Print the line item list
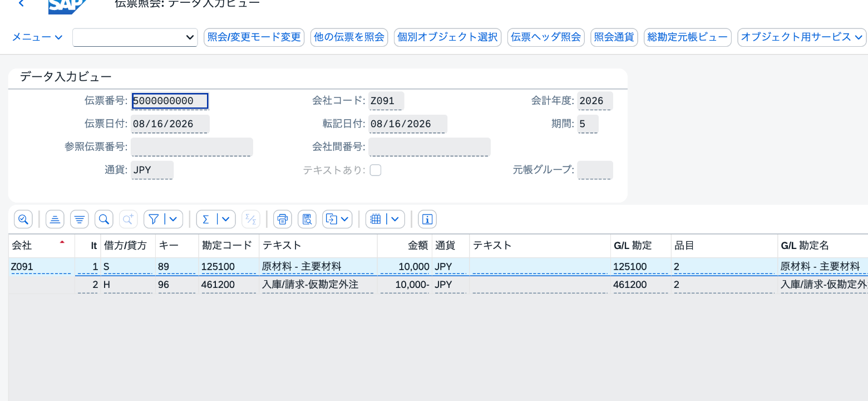Screen dimensions: 868x401 283,219
